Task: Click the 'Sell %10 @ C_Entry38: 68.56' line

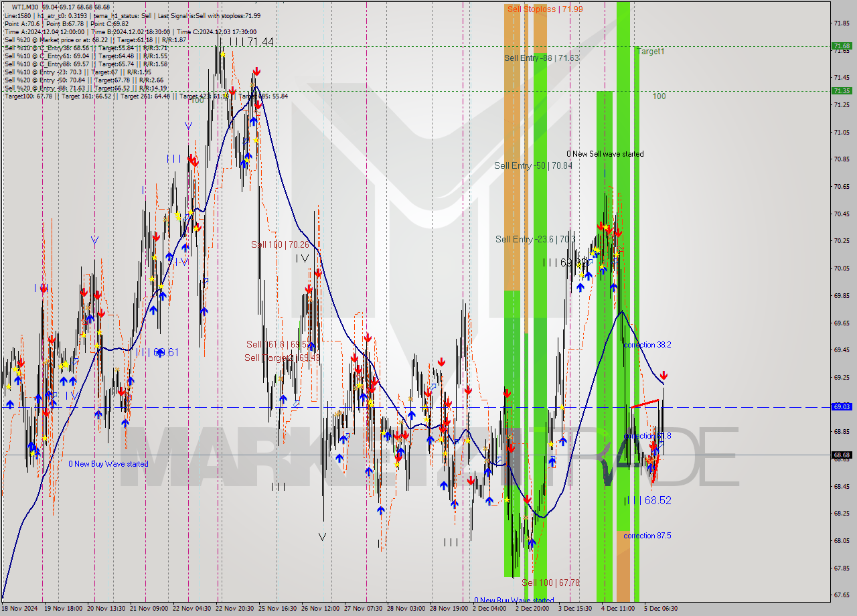Action: tap(86, 48)
